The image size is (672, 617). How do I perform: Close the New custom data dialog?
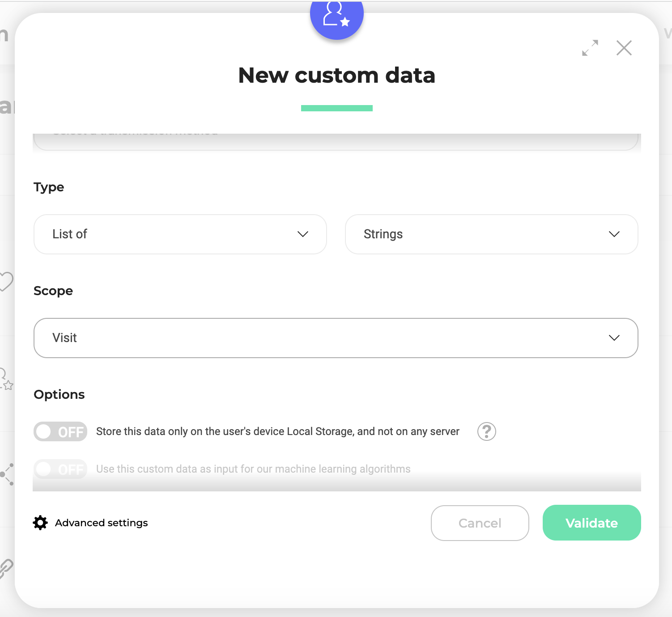[624, 48]
